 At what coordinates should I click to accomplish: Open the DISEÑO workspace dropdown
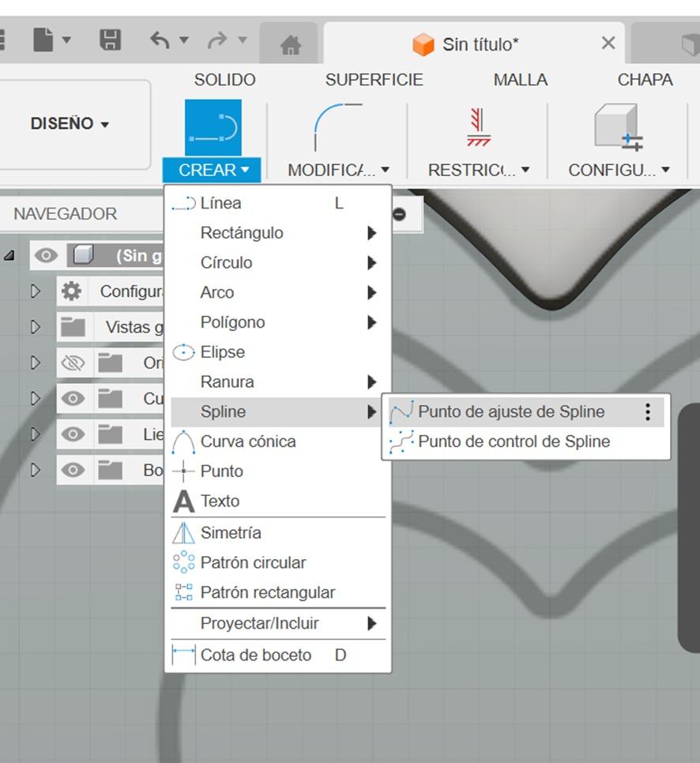coord(70,124)
